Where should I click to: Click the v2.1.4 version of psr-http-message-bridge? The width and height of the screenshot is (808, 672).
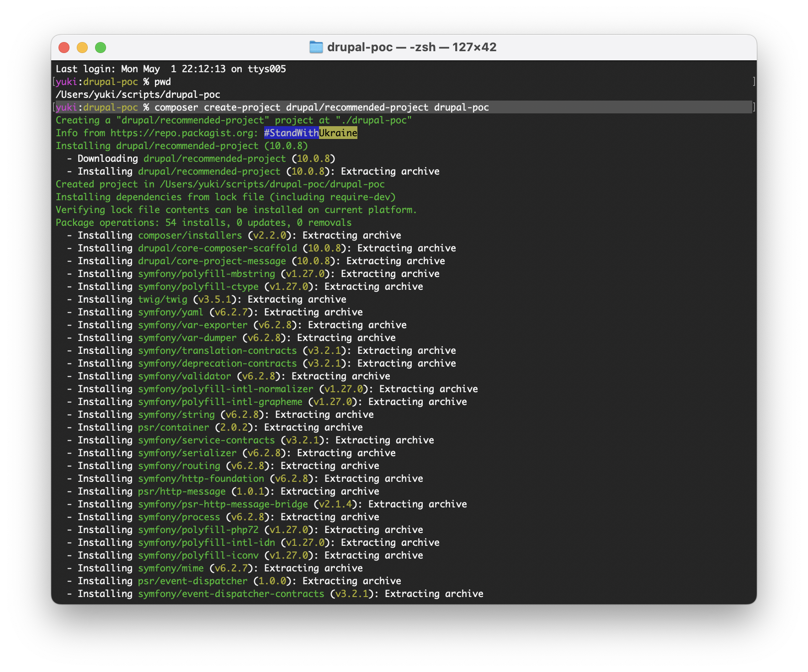(335, 504)
